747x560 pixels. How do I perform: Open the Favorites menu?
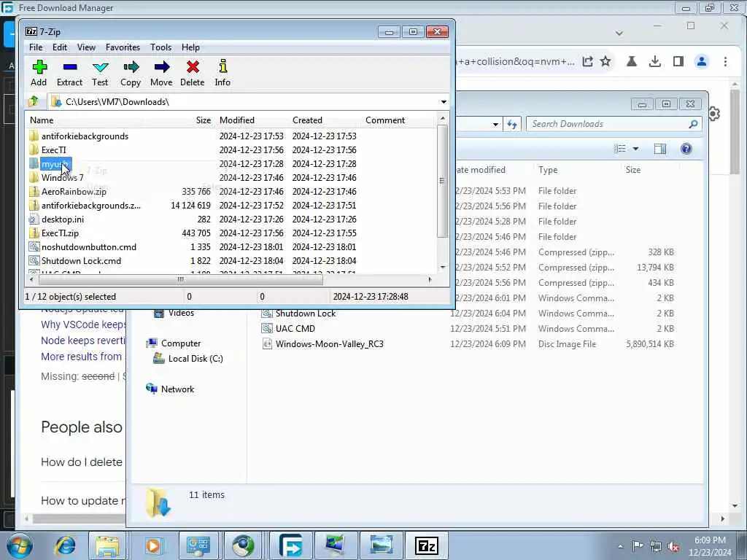[x=123, y=47]
